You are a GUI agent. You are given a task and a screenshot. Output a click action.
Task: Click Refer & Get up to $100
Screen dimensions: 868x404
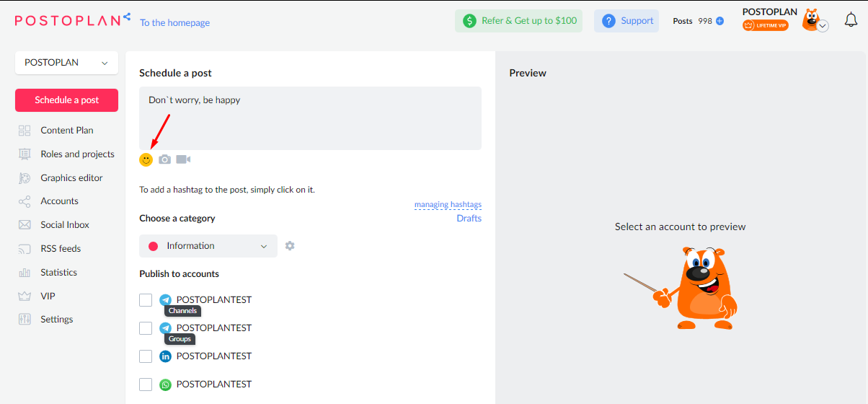pyautogui.click(x=518, y=21)
